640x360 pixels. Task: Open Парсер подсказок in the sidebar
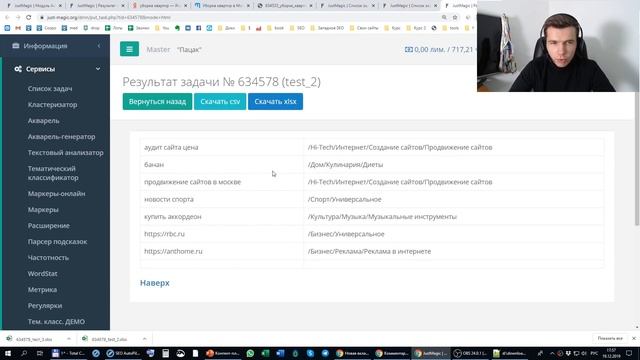57,242
